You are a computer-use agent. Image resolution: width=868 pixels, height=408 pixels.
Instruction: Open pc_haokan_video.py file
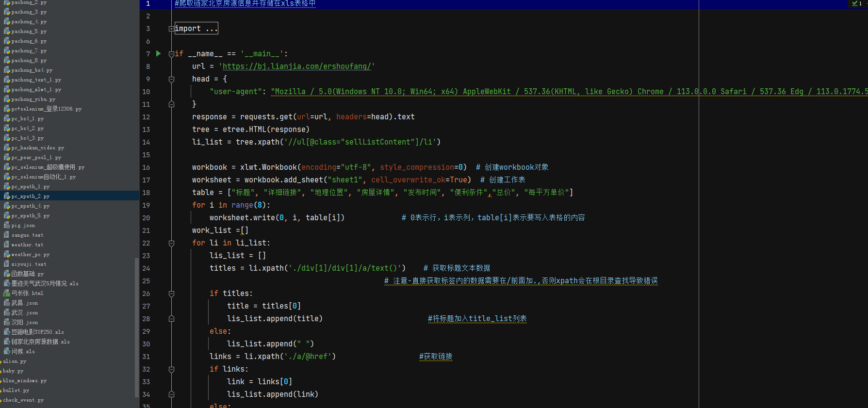coord(38,147)
